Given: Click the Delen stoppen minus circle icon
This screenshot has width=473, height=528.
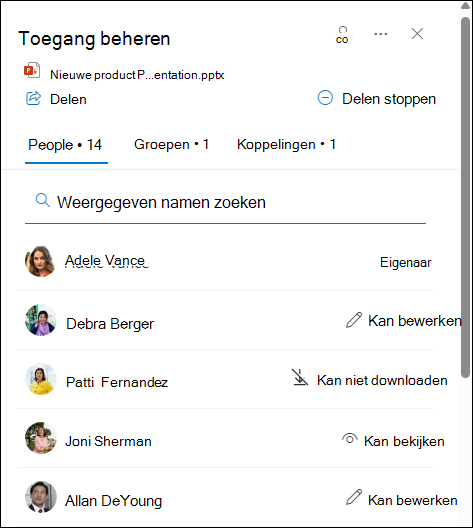Looking at the screenshot, I should 325,98.
